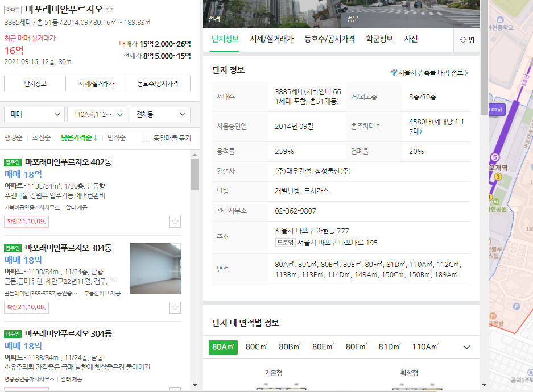Click the listing panel scrollbar thumb
Image resolution: width=533 pixels, height=392 pixels.
195,174
